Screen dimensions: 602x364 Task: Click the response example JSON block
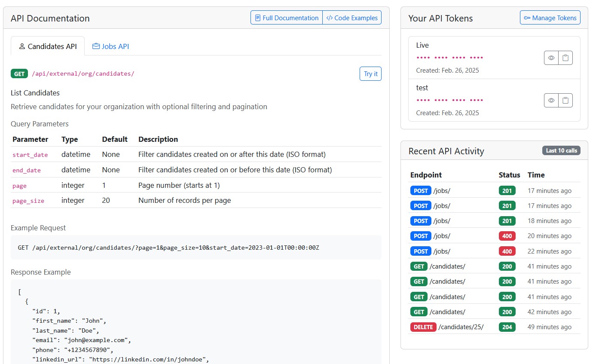(x=196, y=322)
